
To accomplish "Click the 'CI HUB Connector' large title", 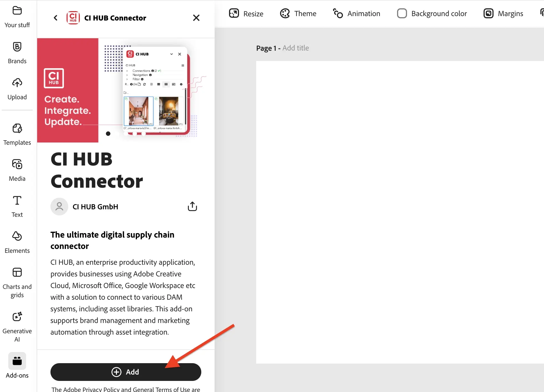I will (x=97, y=170).
